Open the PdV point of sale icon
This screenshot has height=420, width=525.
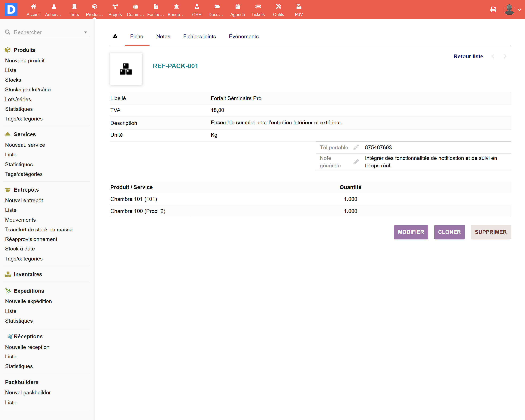pyautogui.click(x=299, y=7)
